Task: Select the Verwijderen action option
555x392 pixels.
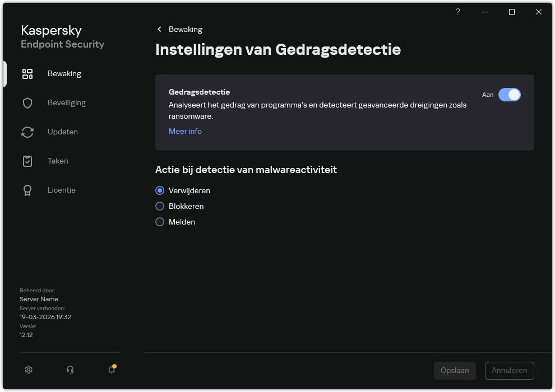Action: [160, 190]
